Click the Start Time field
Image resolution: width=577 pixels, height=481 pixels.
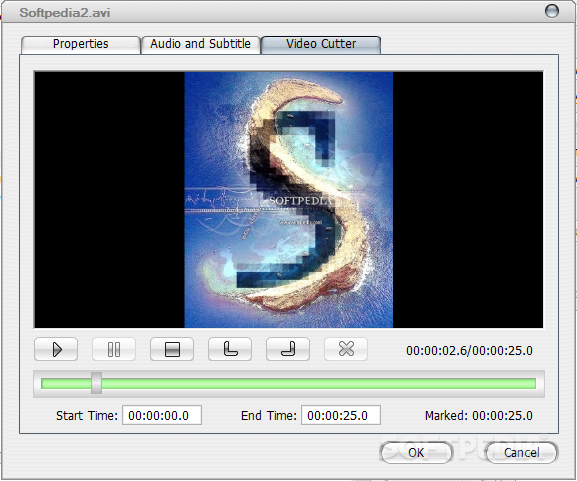tap(162, 415)
